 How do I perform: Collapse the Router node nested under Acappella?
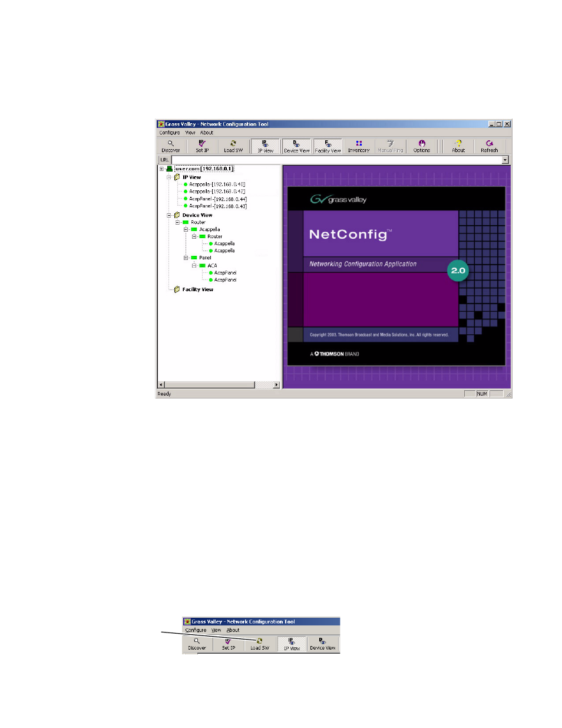[x=194, y=236]
